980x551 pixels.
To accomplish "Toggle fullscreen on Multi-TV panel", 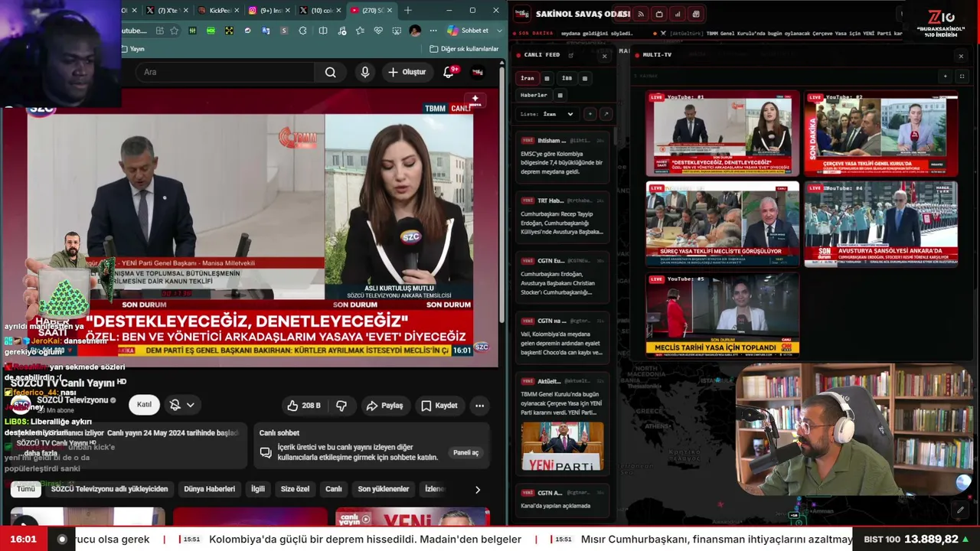I will 962,77.
